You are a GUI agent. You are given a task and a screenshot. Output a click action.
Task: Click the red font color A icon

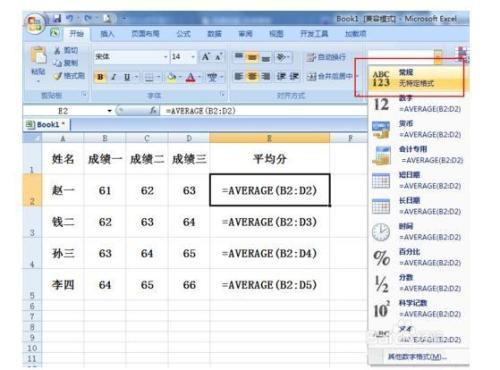[190, 77]
